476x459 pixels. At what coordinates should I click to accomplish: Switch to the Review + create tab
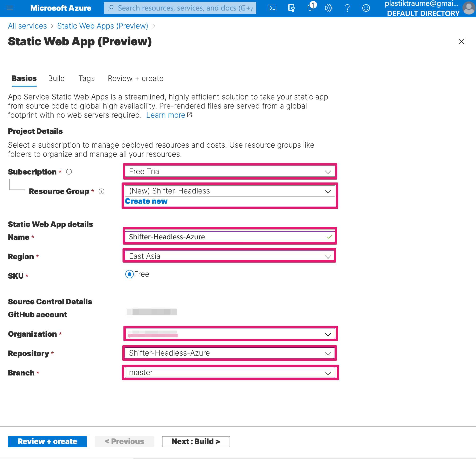point(136,78)
